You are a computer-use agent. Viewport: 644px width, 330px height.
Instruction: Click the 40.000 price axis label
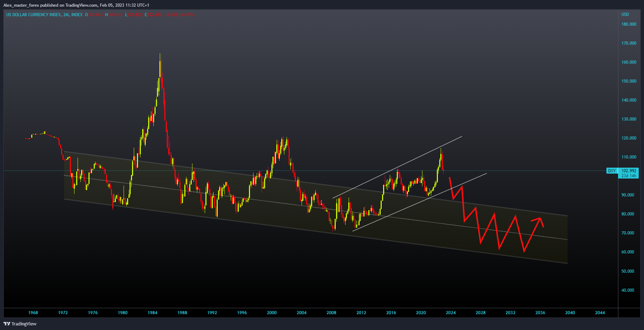[627, 290]
